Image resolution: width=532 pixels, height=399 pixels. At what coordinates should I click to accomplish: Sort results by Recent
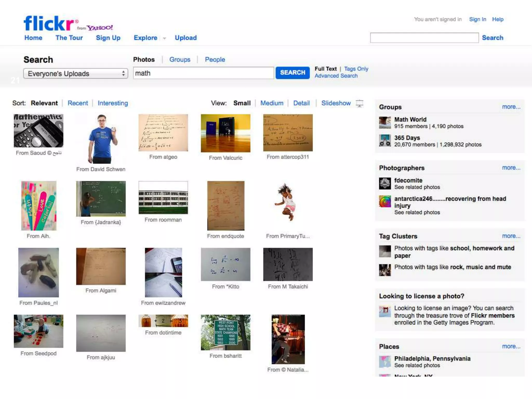pyautogui.click(x=78, y=103)
